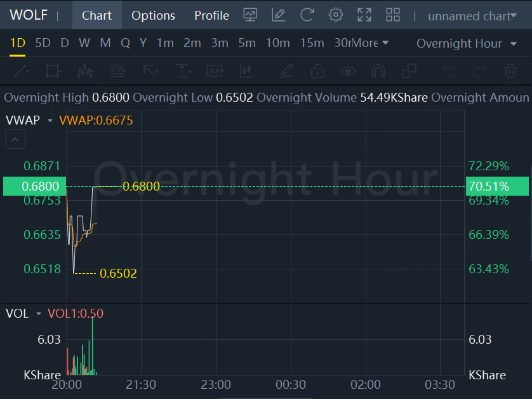The width and height of the screenshot is (532, 399).
Task: Select the D daily timeframe
Action: 65,43
